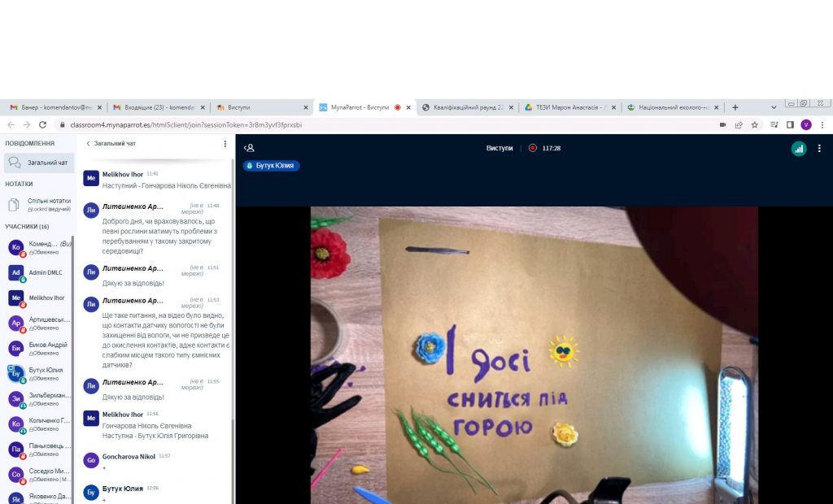Open a new browser tab
Viewport: 833px width, 504px height.
point(735,107)
